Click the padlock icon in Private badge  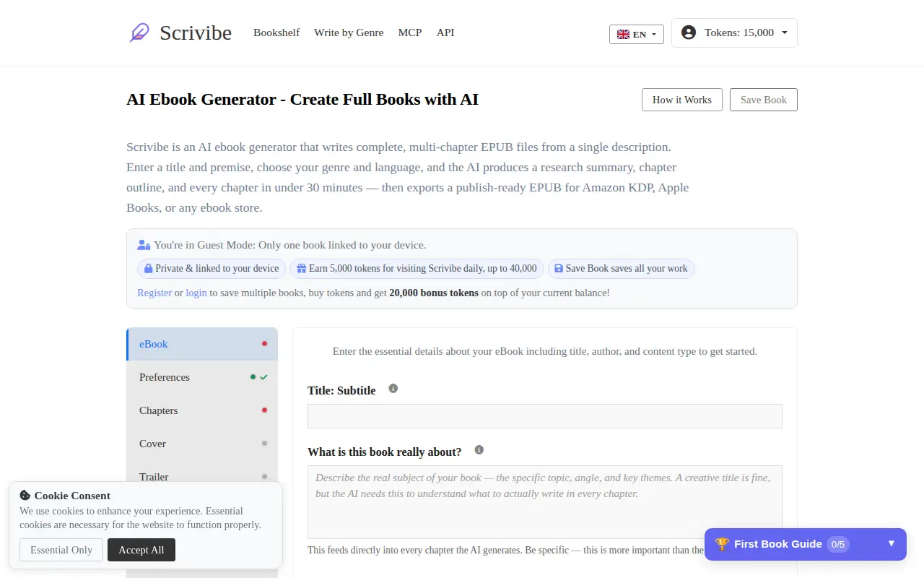tap(149, 269)
